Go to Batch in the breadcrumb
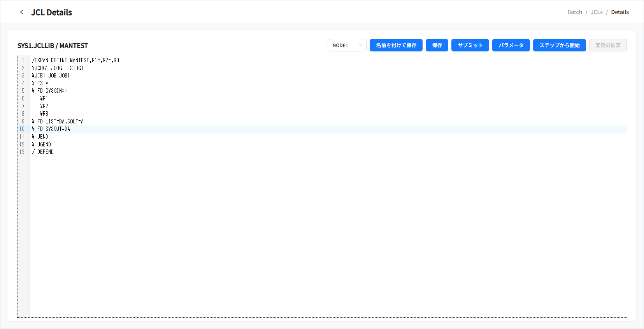This screenshot has width=644, height=329. (x=574, y=12)
